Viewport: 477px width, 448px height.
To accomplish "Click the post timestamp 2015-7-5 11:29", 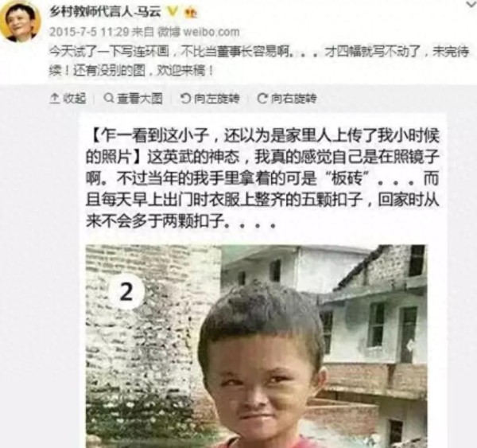I will click(x=89, y=32).
